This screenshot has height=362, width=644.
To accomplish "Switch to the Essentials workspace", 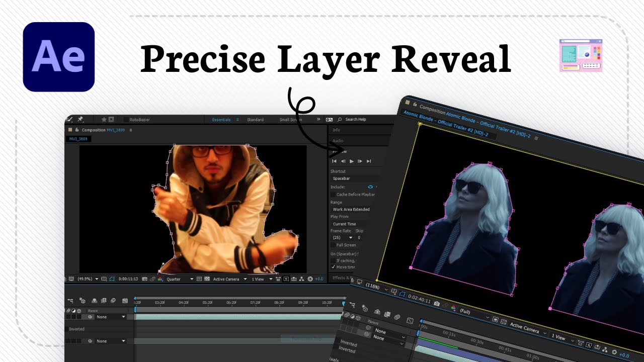I will pos(221,119).
